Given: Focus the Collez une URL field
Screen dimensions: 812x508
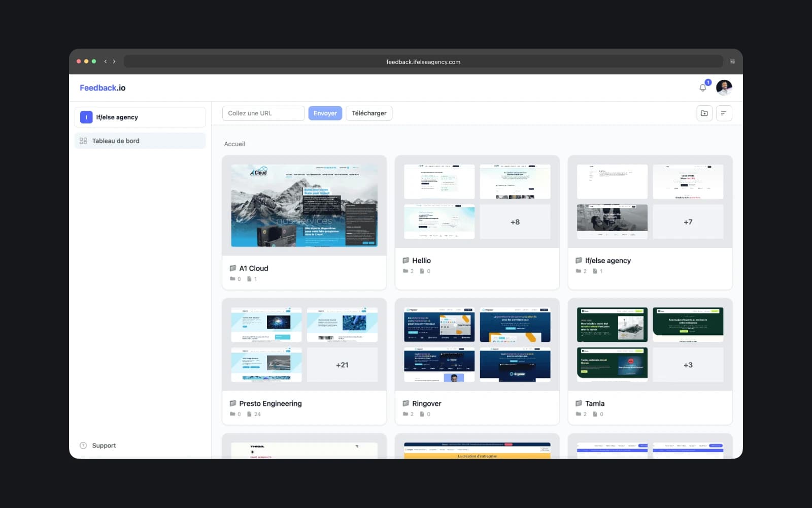Looking at the screenshot, I should click(263, 113).
